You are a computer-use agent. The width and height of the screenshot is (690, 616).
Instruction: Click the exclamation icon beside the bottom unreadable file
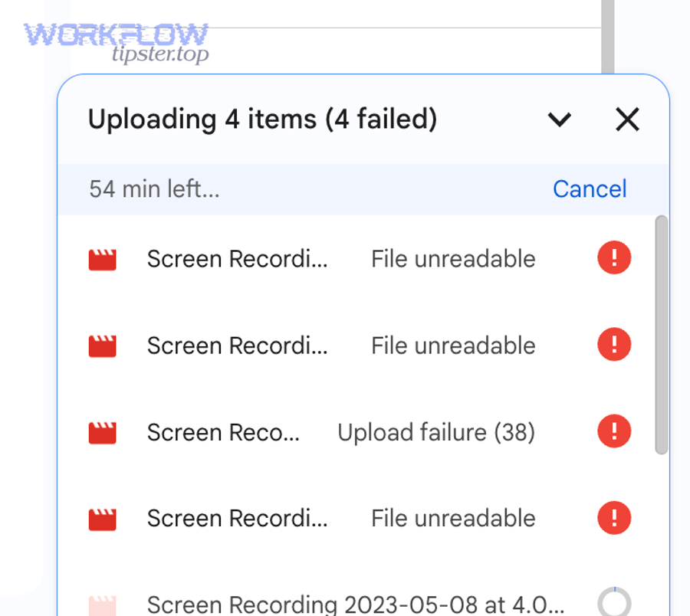(x=613, y=518)
